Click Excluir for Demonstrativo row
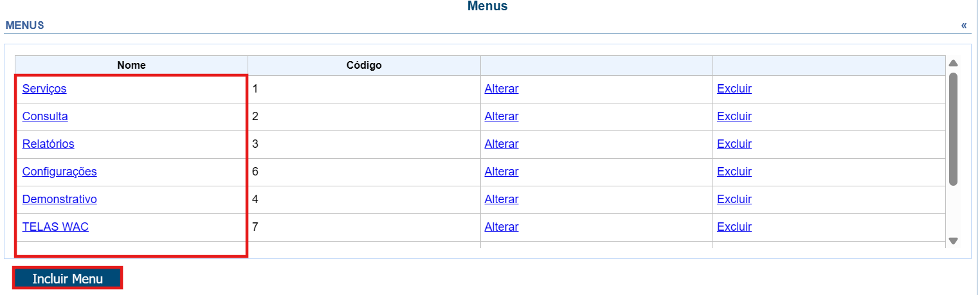The image size is (980, 295). pyautogui.click(x=734, y=199)
